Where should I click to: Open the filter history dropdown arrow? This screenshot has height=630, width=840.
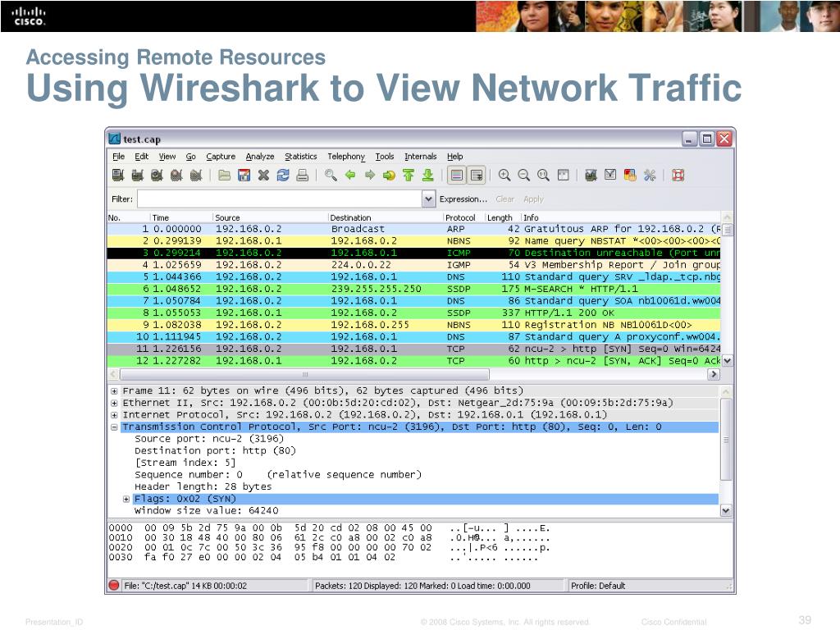(428, 199)
